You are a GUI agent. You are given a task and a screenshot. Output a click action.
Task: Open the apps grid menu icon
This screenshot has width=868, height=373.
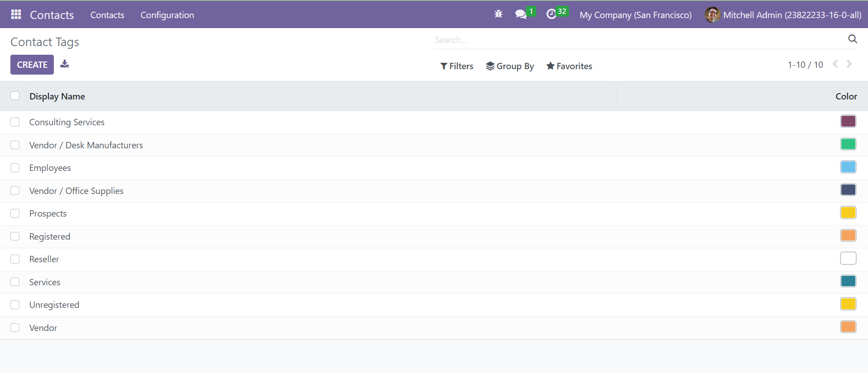[x=16, y=14]
